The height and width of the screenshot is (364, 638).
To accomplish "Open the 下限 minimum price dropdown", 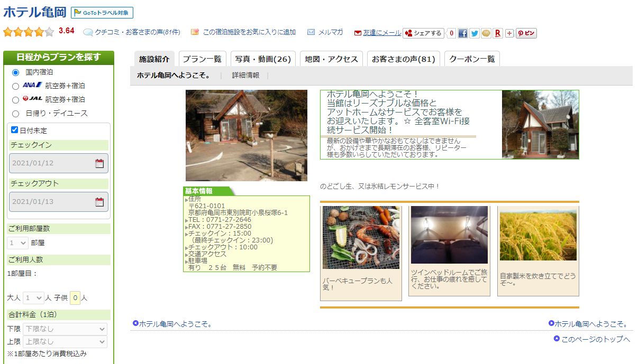I will coord(65,329).
